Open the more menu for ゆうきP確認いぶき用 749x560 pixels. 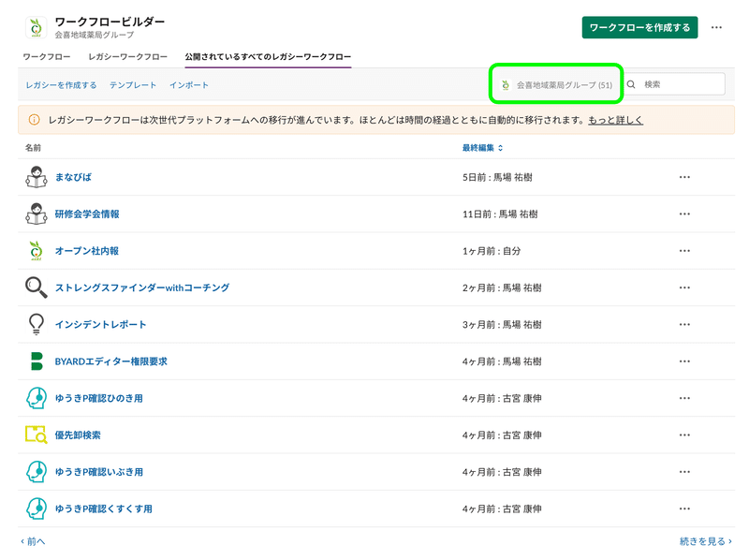pyautogui.click(x=684, y=472)
